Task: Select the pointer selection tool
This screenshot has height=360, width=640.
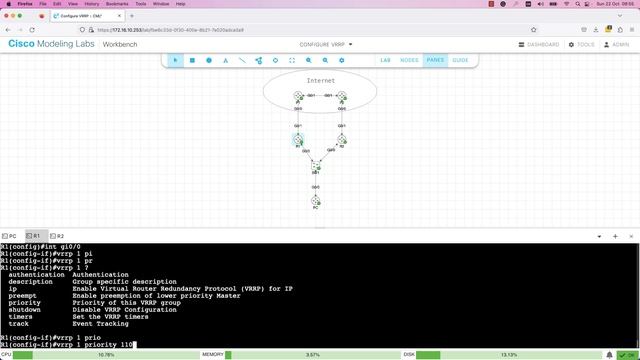Action: click(x=176, y=60)
